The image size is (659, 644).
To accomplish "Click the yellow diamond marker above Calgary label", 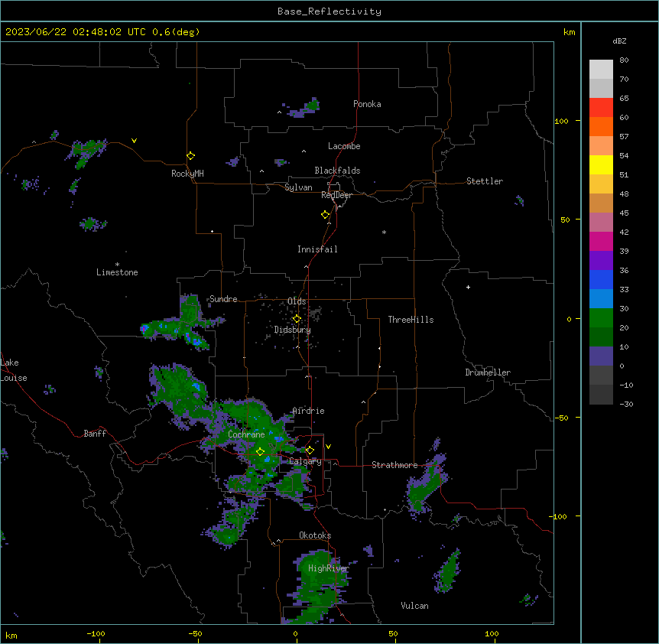I will (310, 450).
